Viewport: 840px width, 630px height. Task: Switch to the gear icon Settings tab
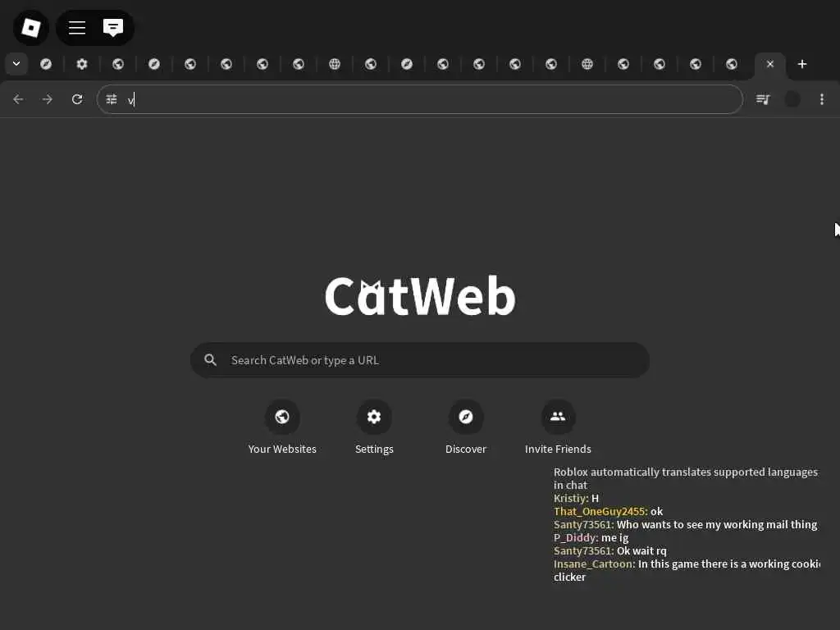(82, 64)
